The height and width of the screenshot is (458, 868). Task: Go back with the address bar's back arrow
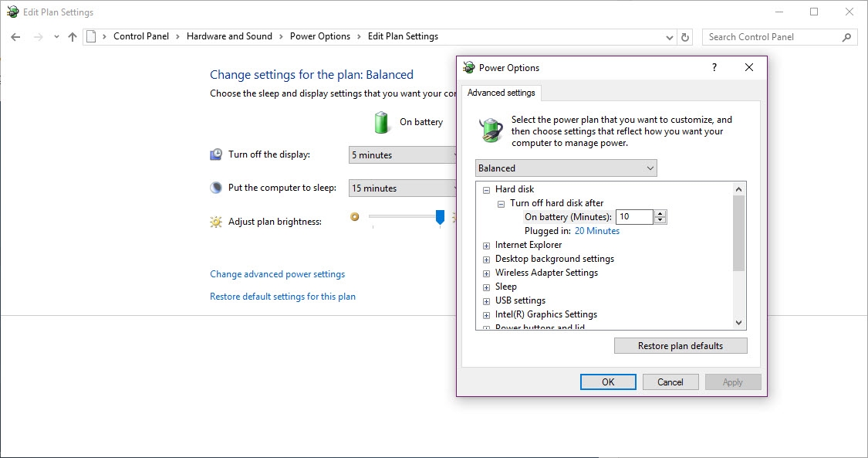(15, 37)
